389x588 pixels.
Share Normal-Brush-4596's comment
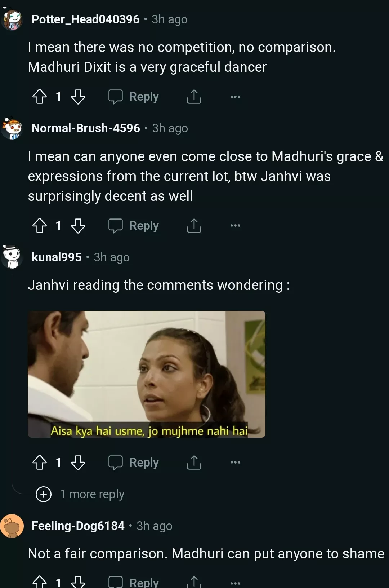pyautogui.click(x=194, y=226)
